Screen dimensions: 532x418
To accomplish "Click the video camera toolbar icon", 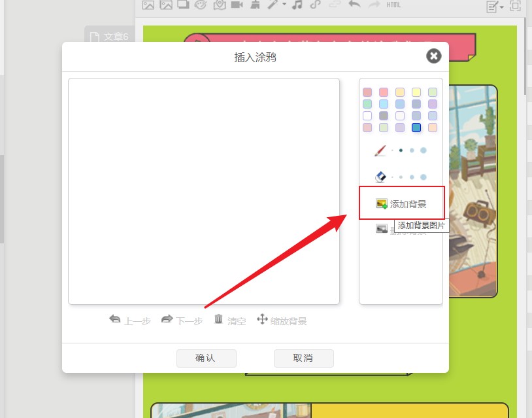I will [237, 5].
